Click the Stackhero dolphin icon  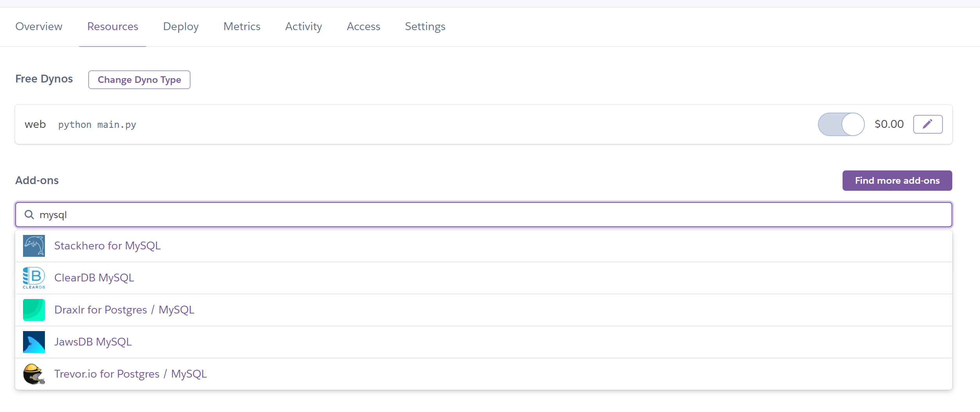[x=34, y=246]
